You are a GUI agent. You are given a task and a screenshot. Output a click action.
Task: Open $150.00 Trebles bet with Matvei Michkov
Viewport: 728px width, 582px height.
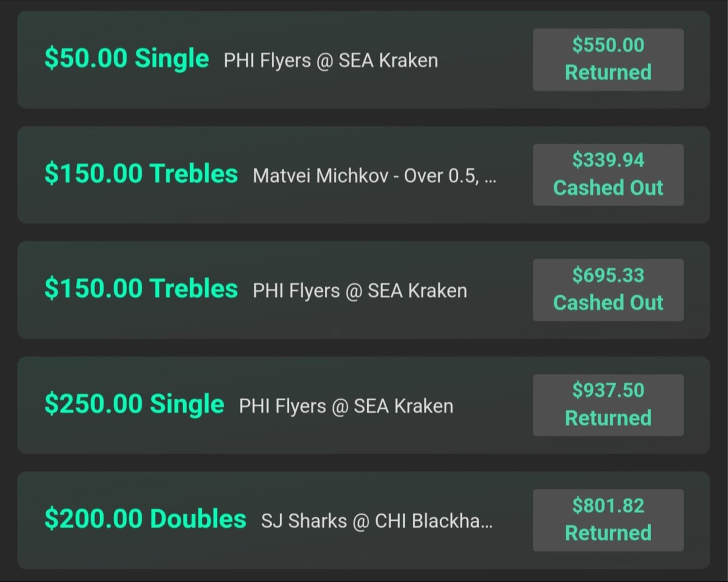[141, 174]
